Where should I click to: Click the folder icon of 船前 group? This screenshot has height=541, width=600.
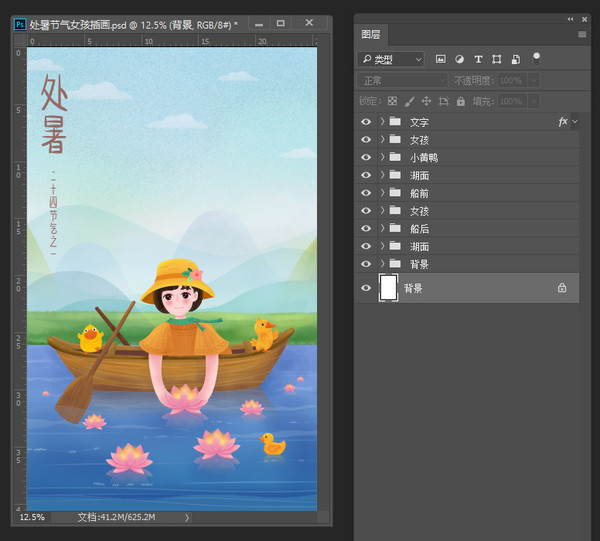tap(395, 192)
